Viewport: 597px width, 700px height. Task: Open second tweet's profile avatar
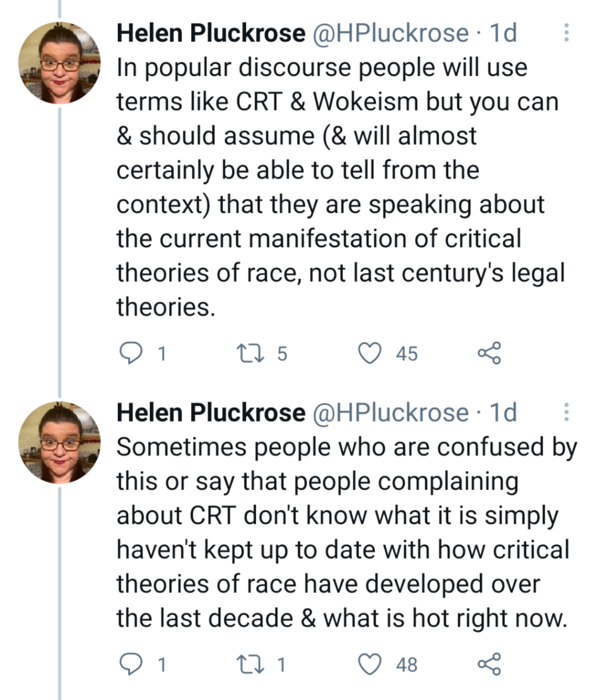(59, 442)
